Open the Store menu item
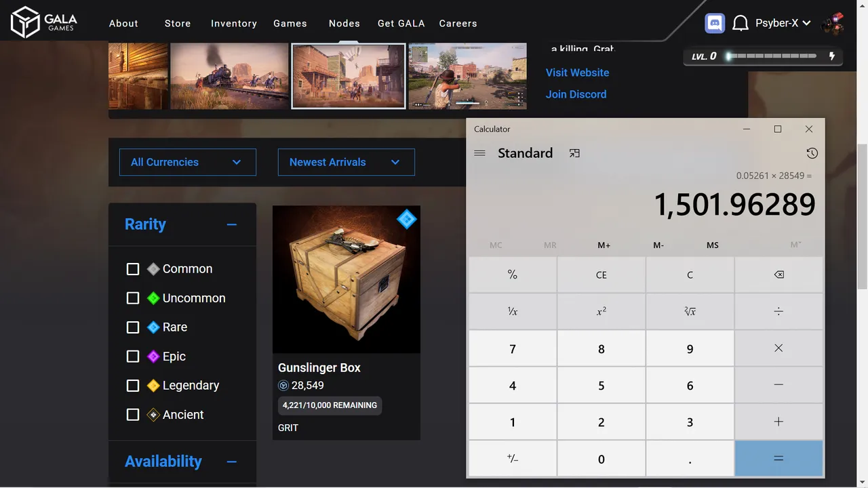 (178, 23)
